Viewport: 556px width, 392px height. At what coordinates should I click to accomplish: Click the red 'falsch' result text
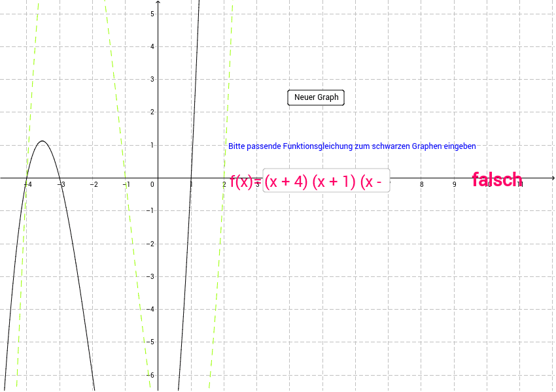(x=496, y=180)
